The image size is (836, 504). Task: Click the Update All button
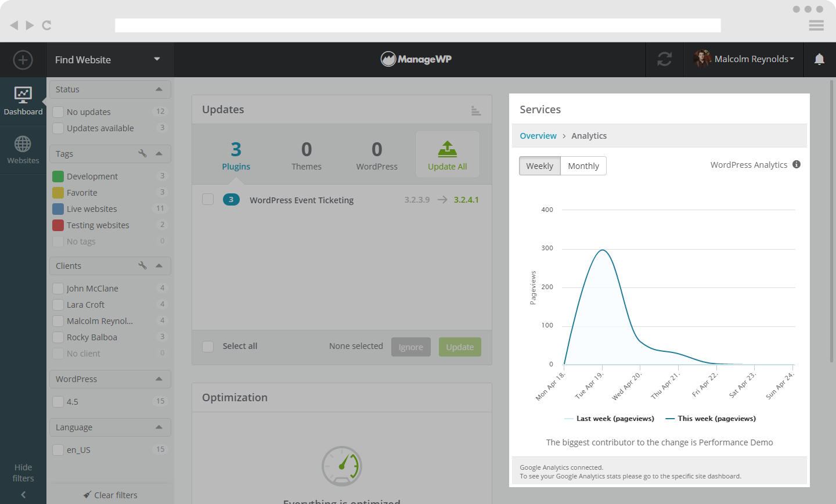click(x=448, y=154)
